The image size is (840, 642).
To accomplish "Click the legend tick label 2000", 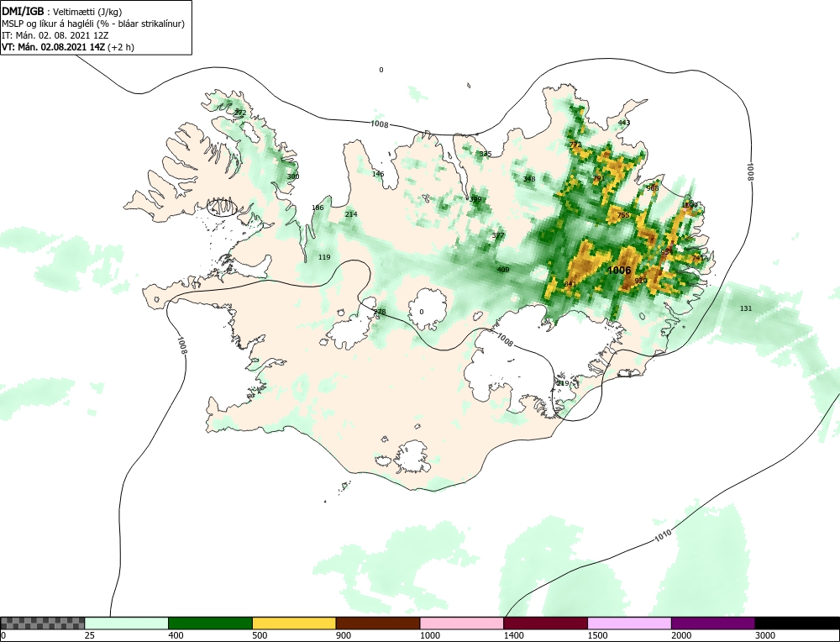I will click(x=681, y=635).
